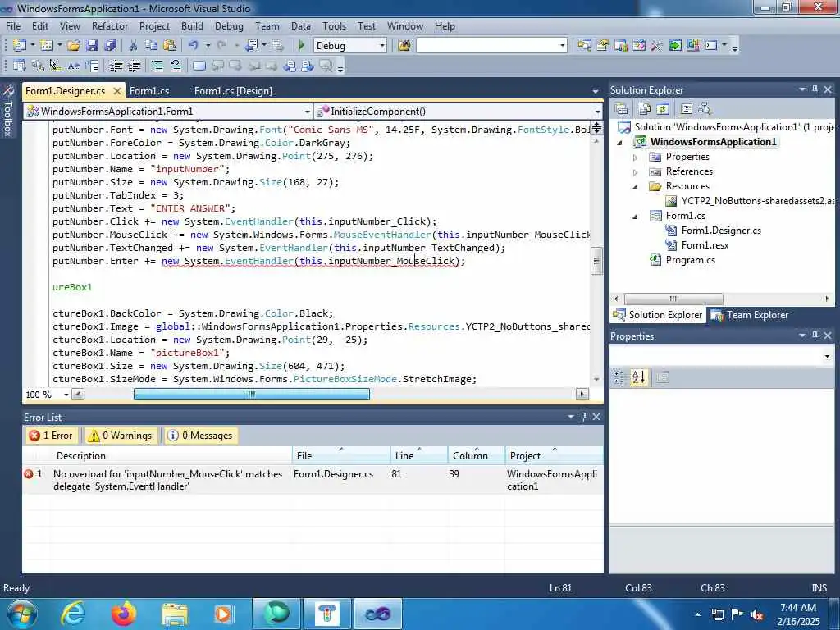This screenshot has width=840, height=630.
Task: Start debugging with the green play arrow
Action: pyautogui.click(x=301, y=46)
